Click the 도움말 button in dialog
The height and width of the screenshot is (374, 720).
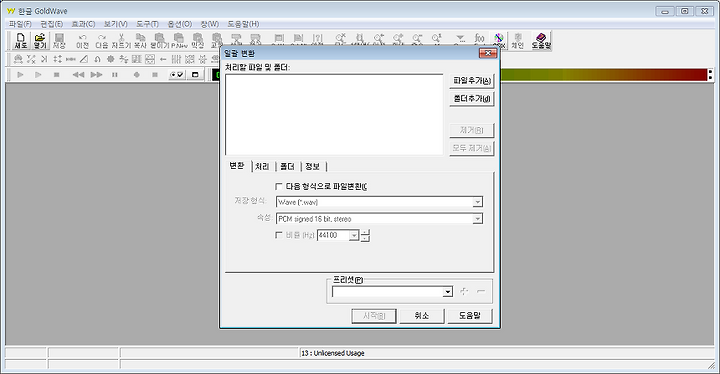tap(470, 316)
